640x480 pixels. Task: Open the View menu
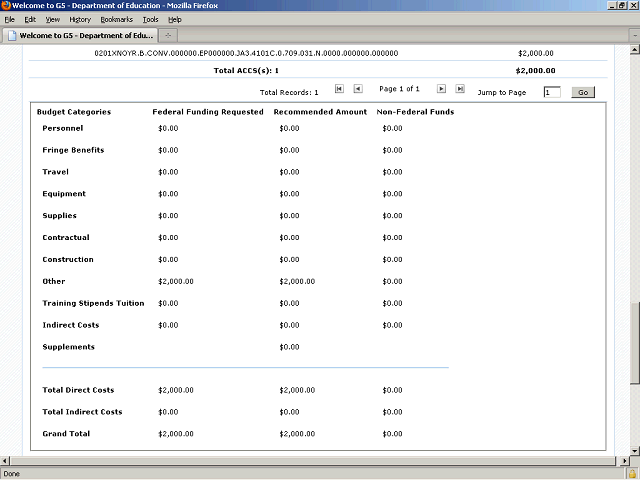[52, 19]
